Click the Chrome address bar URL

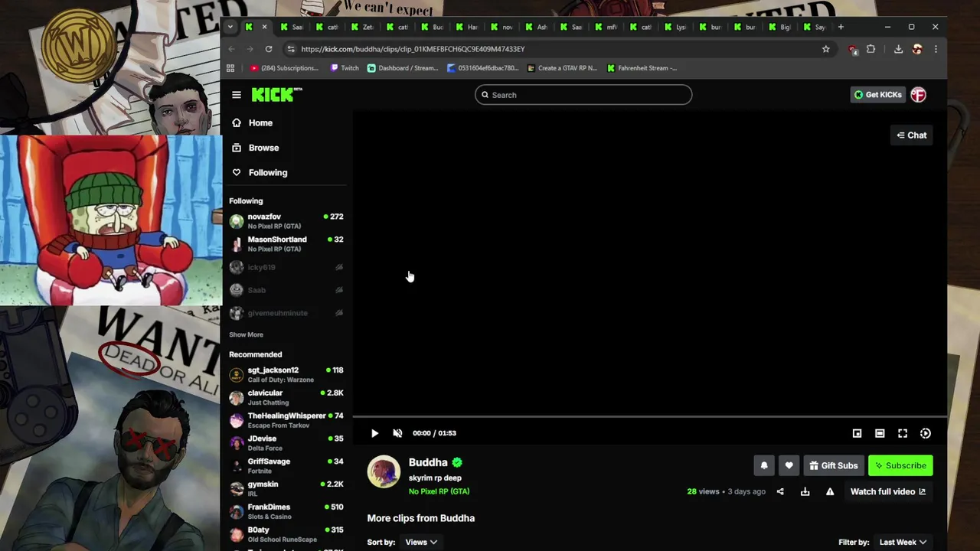413,49
